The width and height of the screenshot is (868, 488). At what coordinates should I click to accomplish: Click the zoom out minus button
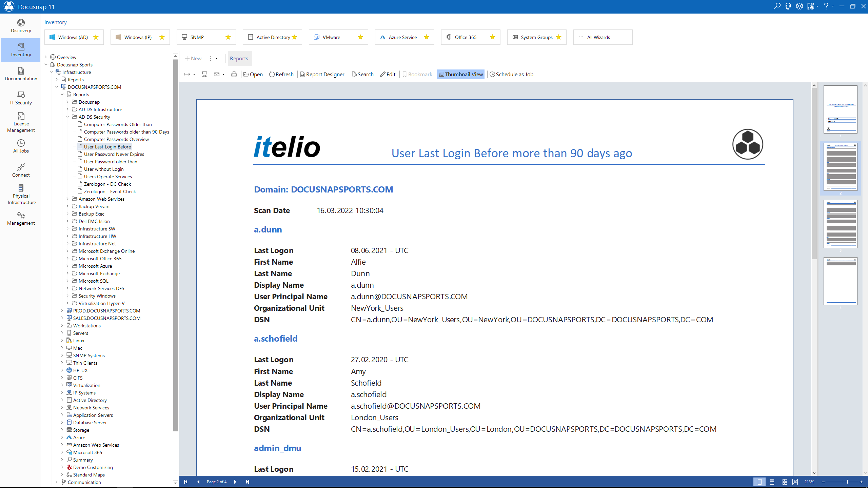point(823,482)
